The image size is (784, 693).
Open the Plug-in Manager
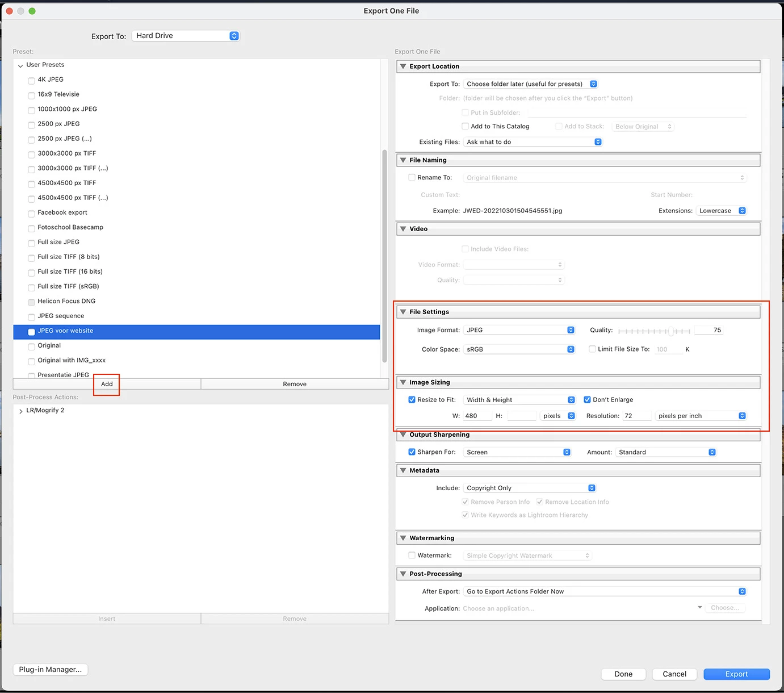click(51, 670)
